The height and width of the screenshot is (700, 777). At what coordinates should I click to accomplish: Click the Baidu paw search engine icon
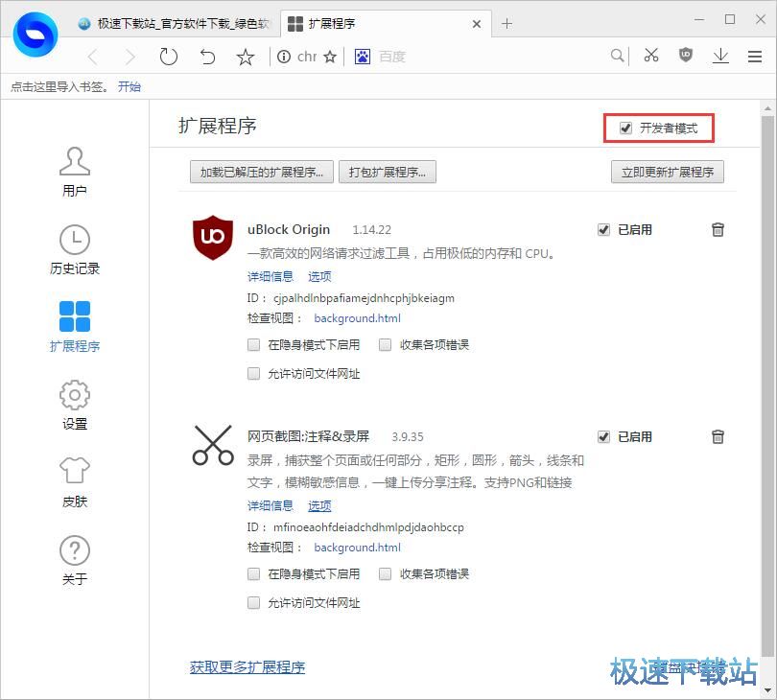pyautogui.click(x=363, y=57)
